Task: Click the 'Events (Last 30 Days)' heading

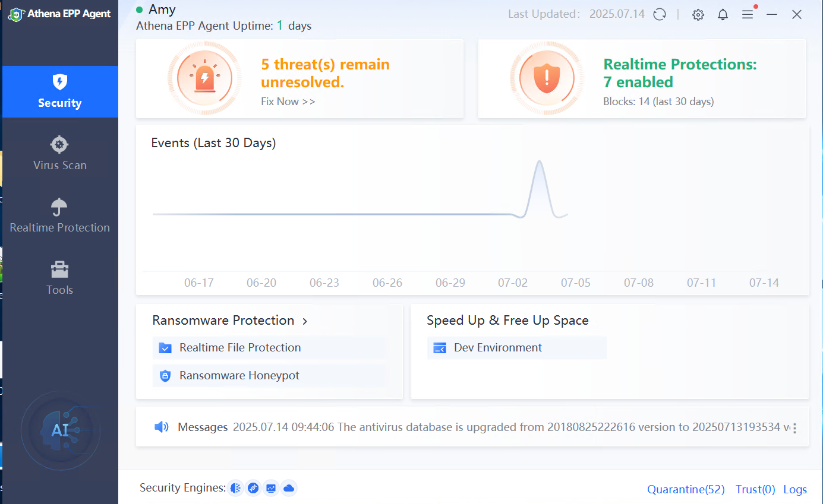Action: pos(213,143)
